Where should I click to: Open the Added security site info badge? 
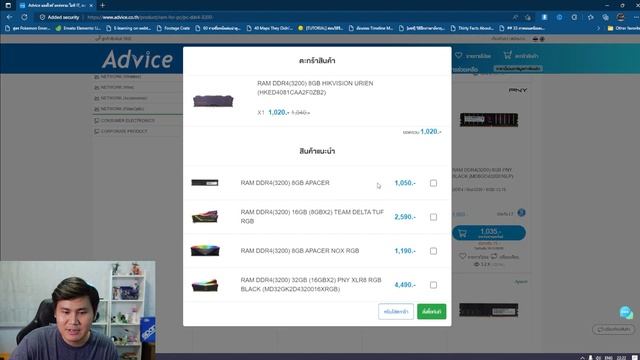pos(59,17)
